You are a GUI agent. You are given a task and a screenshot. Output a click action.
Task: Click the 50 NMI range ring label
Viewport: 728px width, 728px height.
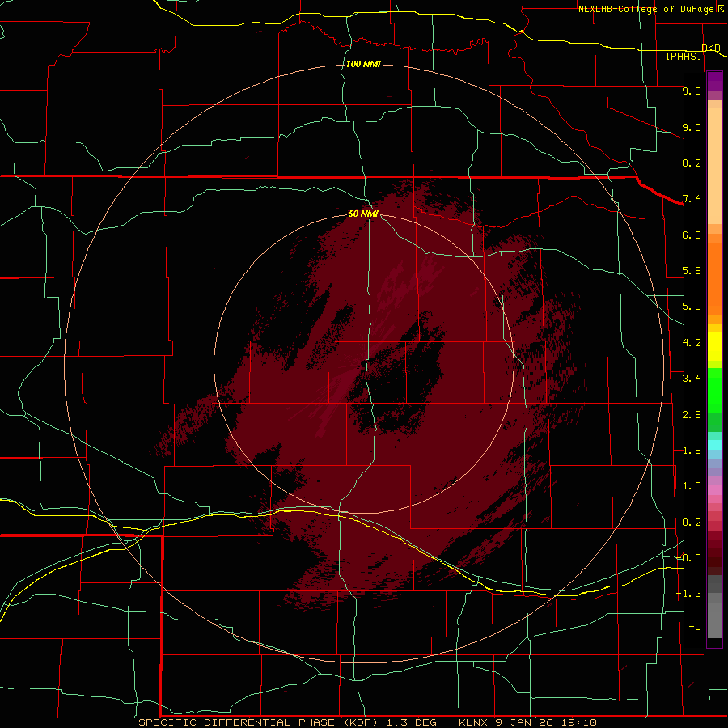click(363, 214)
